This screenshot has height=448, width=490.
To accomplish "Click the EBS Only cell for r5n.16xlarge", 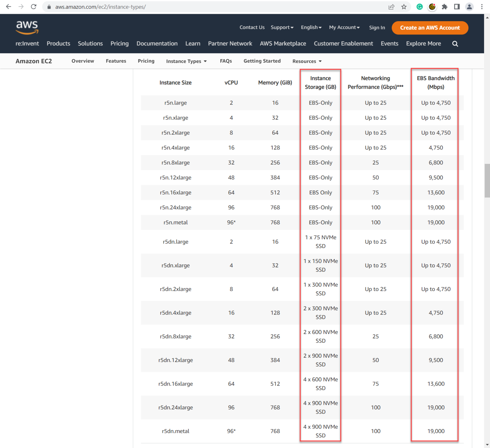I will tap(321, 192).
